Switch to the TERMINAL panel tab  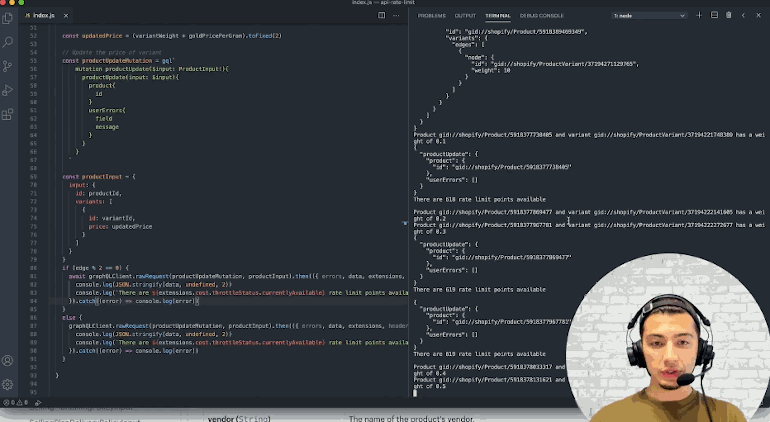click(x=497, y=16)
